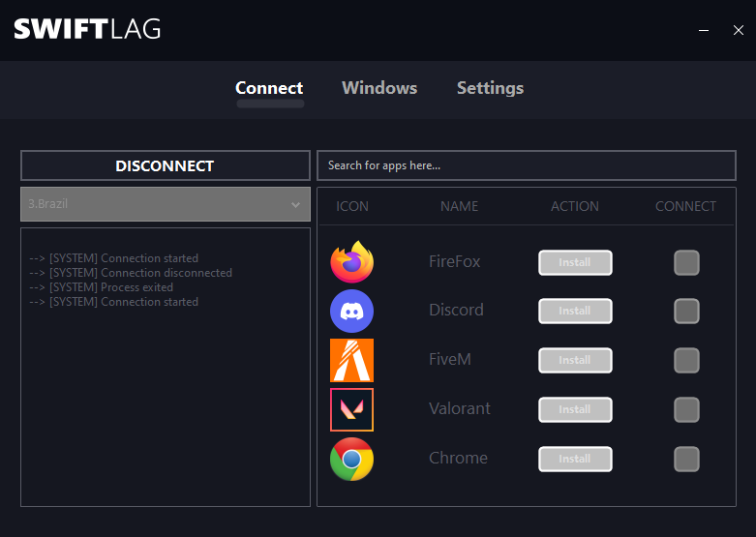The height and width of the screenshot is (537, 756).
Task: Click the NAME column header
Action: pyautogui.click(x=459, y=206)
